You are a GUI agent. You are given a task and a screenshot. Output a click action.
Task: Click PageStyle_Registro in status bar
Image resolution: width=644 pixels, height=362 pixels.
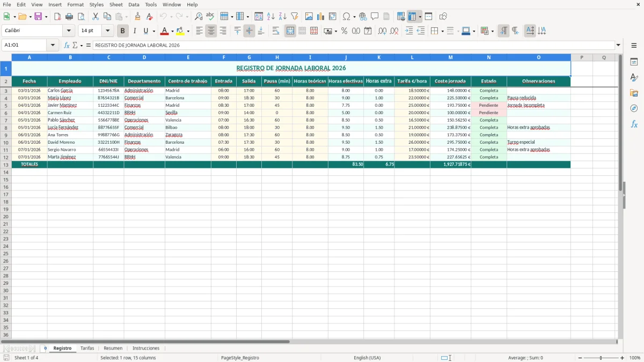point(240,358)
